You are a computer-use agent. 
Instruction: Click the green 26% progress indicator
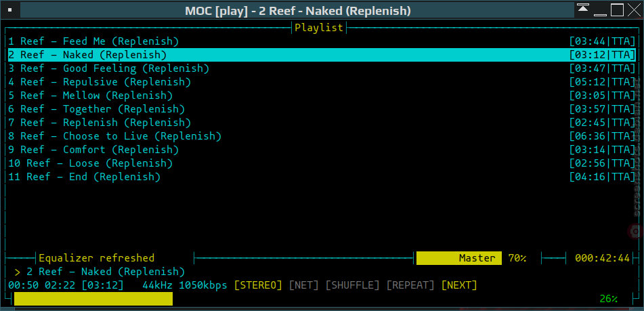pyautogui.click(x=608, y=299)
